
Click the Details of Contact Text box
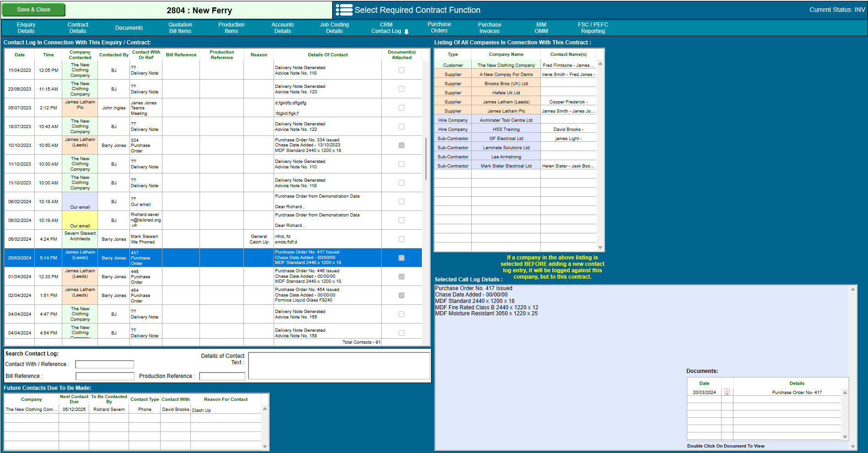[x=339, y=366]
